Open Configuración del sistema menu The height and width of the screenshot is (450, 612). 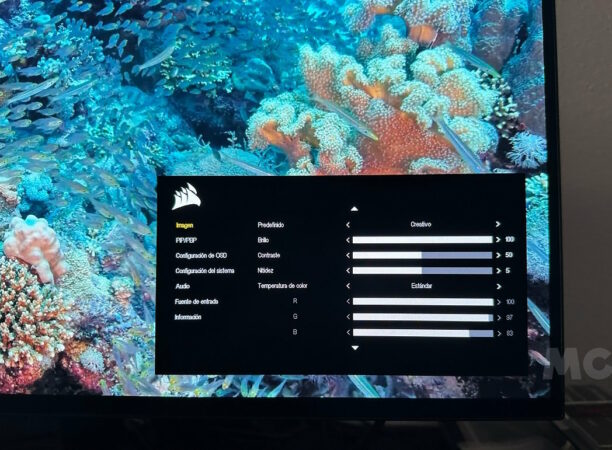point(205,271)
